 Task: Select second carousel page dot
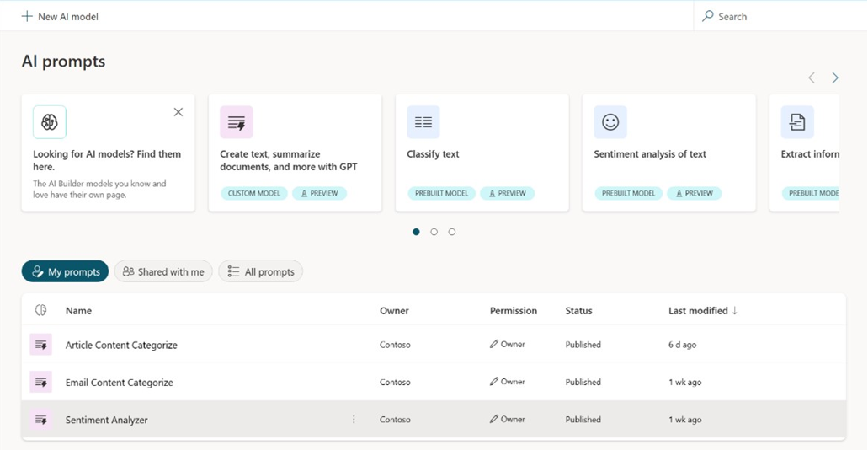pos(434,232)
